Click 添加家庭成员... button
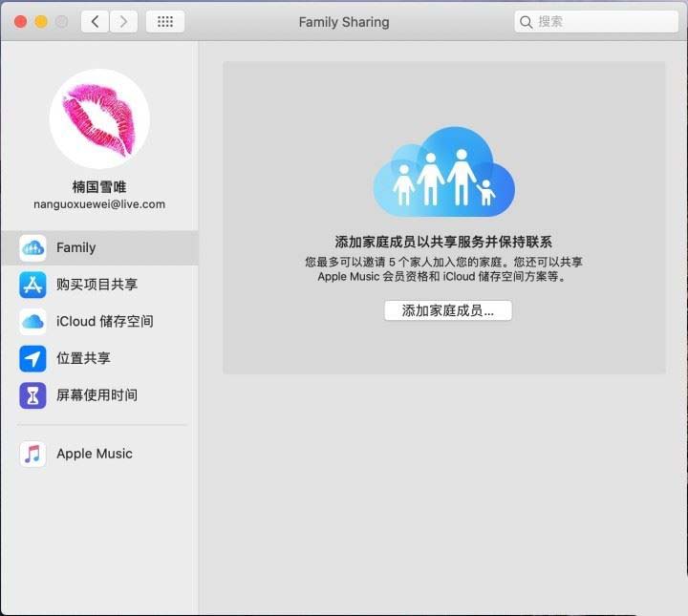This screenshot has width=688, height=616. point(448,310)
